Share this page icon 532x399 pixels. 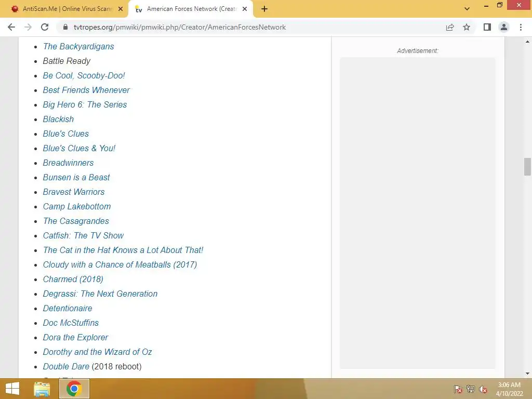point(450,27)
